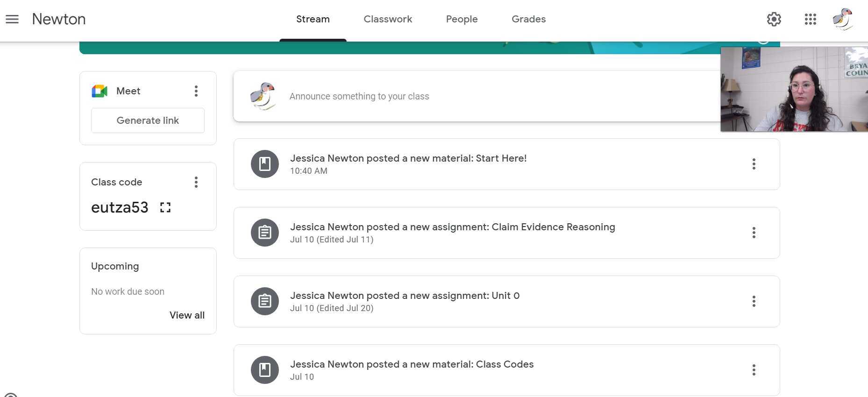Screen dimensions: 868x397
Task: Open class settings gear
Action: [774, 19]
